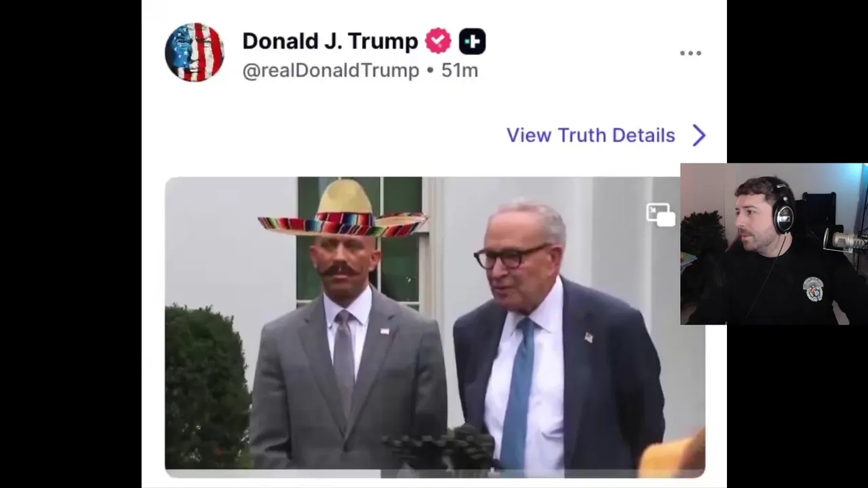Click the @realDonaldTrump handle
The image size is (868, 488).
pos(331,70)
